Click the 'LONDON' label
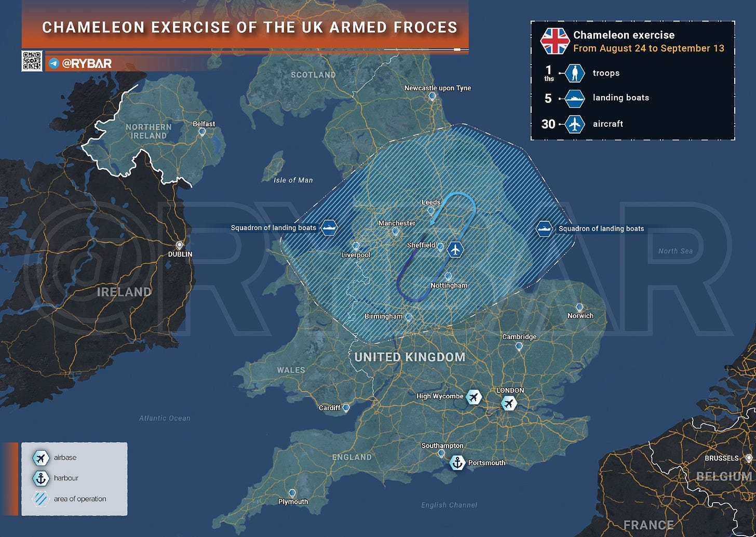756x537 pixels. pyautogui.click(x=510, y=391)
